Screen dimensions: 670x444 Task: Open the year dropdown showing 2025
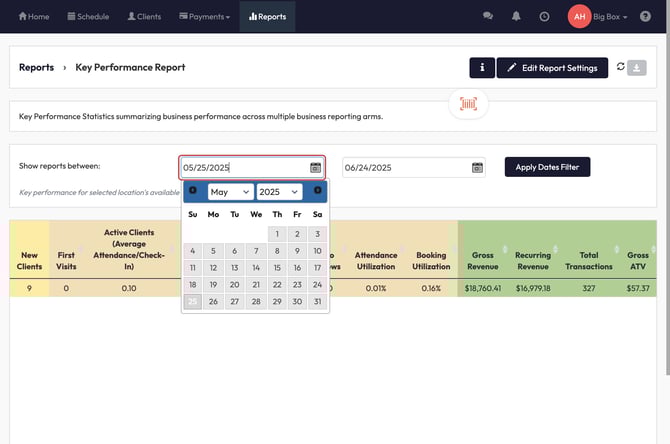pyautogui.click(x=278, y=192)
